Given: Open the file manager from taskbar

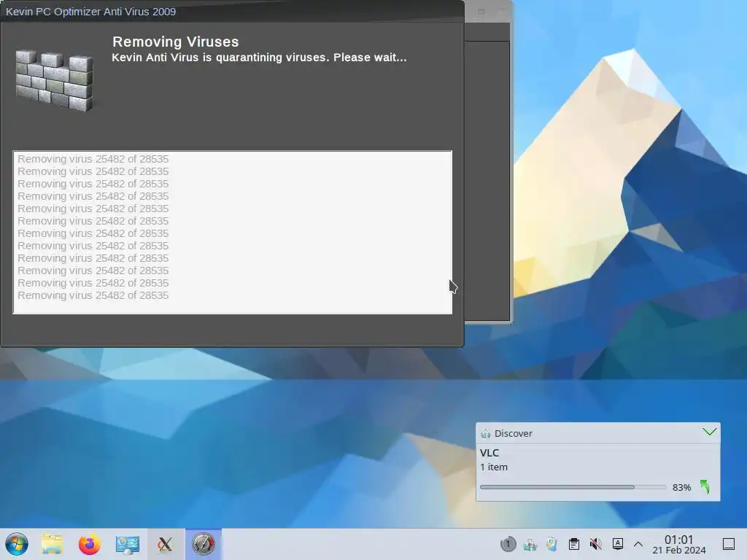Looking at the screenshot, I should click(52, 544).
